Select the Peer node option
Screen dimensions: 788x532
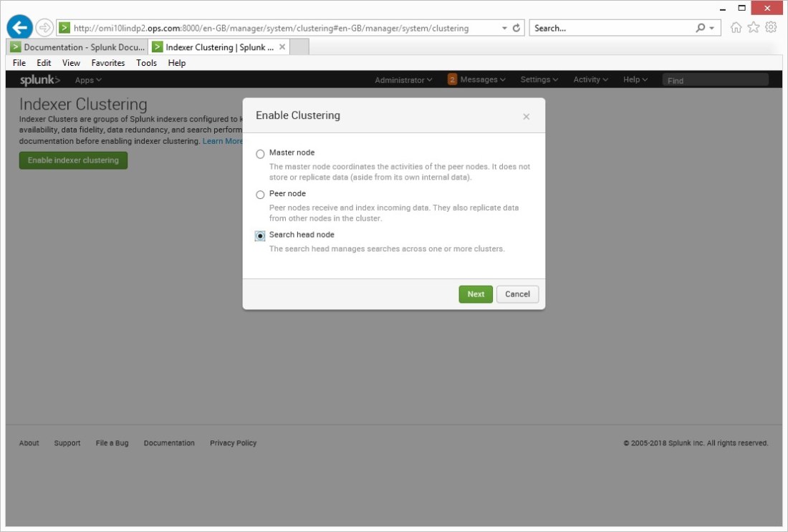pos(259,194)
